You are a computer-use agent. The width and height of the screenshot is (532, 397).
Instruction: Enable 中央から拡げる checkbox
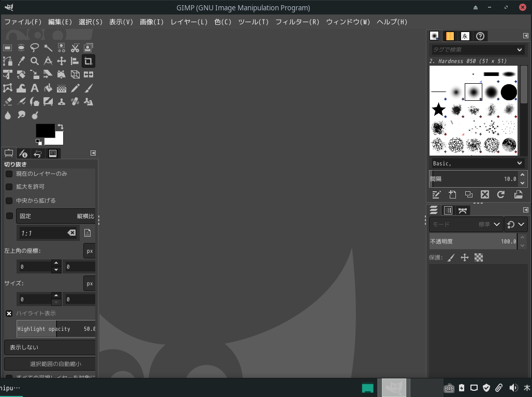click(x=9, y=201)
